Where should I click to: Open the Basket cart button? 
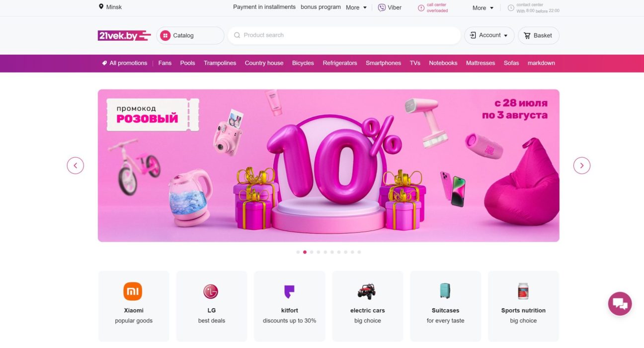click(539, 35)
